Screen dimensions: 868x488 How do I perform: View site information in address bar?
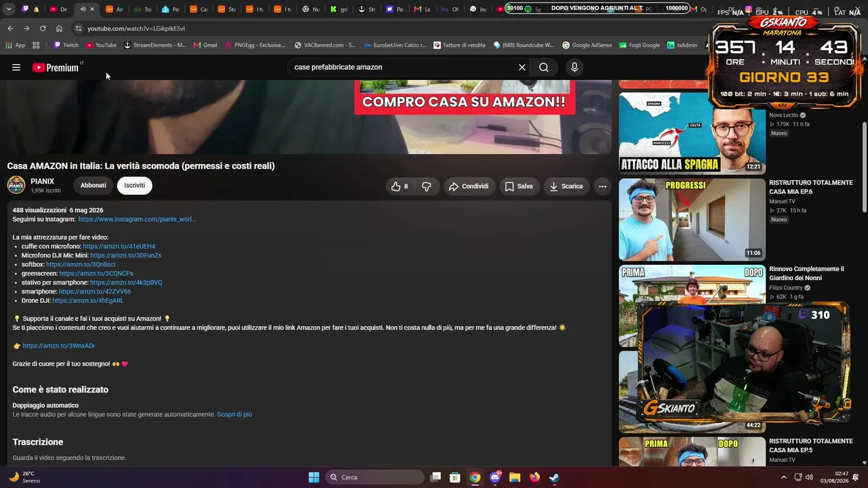point(79,28)
